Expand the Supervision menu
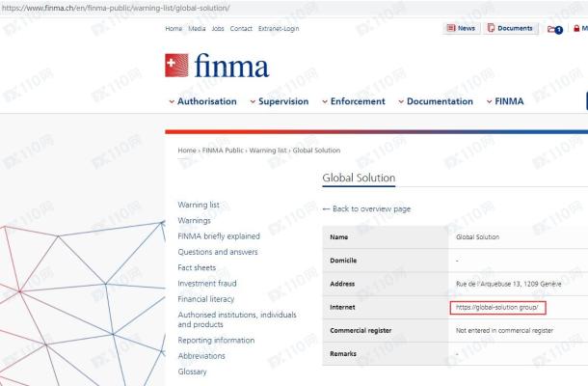588x386 pixels. [x=280, y=101]
